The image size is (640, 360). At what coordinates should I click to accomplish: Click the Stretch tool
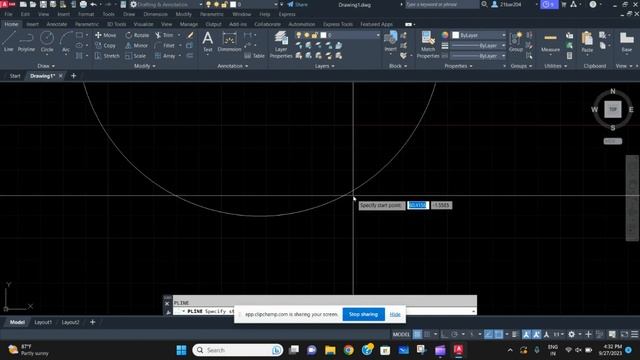[x=107, y=56]
